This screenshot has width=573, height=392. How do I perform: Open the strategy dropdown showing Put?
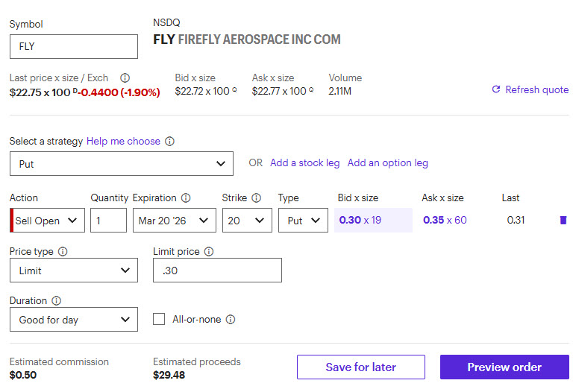click(122, 164)
